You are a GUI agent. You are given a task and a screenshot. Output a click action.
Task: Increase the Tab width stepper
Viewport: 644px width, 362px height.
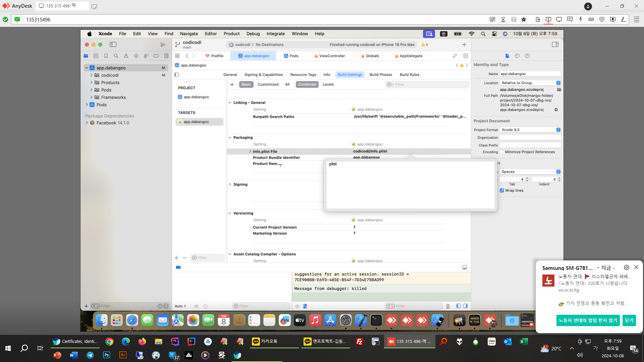527,178
